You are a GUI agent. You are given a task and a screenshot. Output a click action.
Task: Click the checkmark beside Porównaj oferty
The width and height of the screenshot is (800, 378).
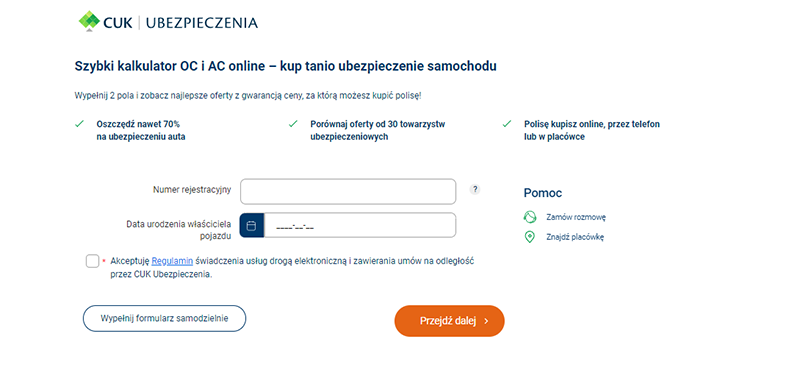click(293, 124)
